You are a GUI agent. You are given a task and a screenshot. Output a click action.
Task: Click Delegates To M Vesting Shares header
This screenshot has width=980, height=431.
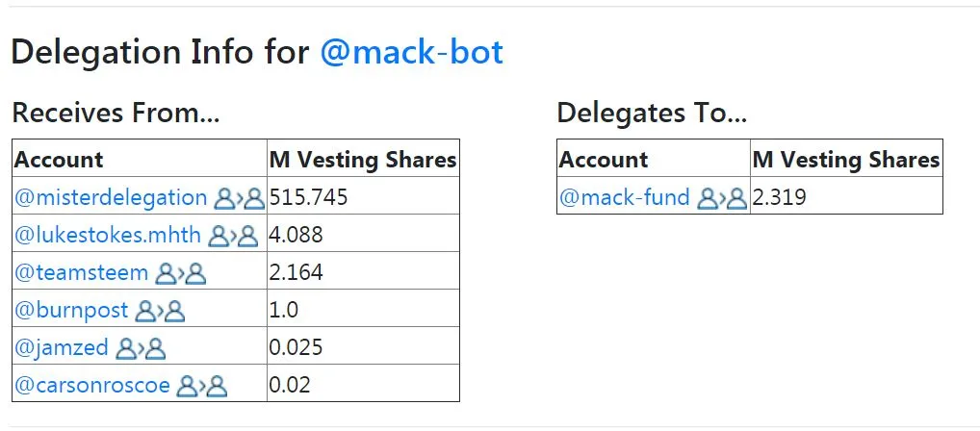tap(846, 158)
